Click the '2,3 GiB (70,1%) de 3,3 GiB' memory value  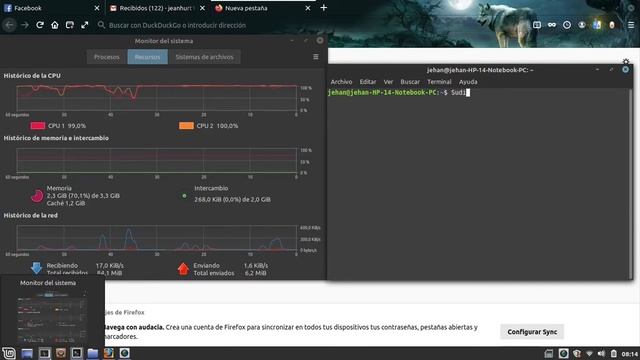(83, 196)
